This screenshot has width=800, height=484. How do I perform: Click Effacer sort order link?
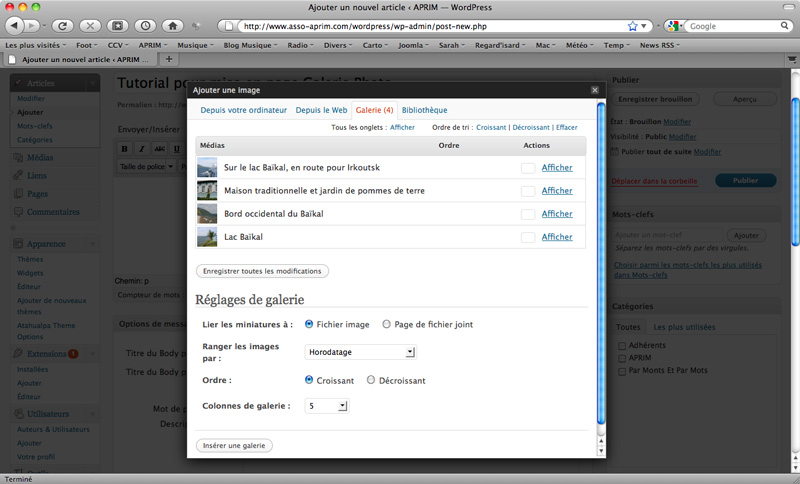point(567,128)
